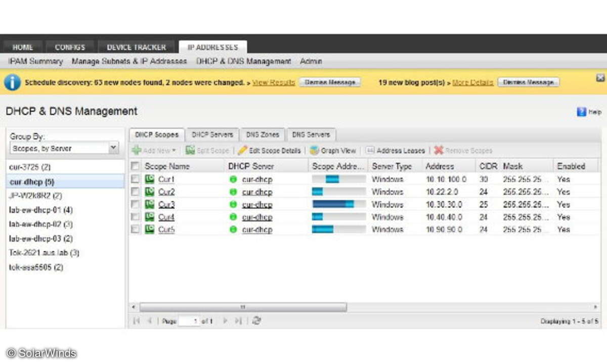Click the scope icon beside Cur2
The width and height of the screenshot is (607, 364).
(x=149, y=192)
